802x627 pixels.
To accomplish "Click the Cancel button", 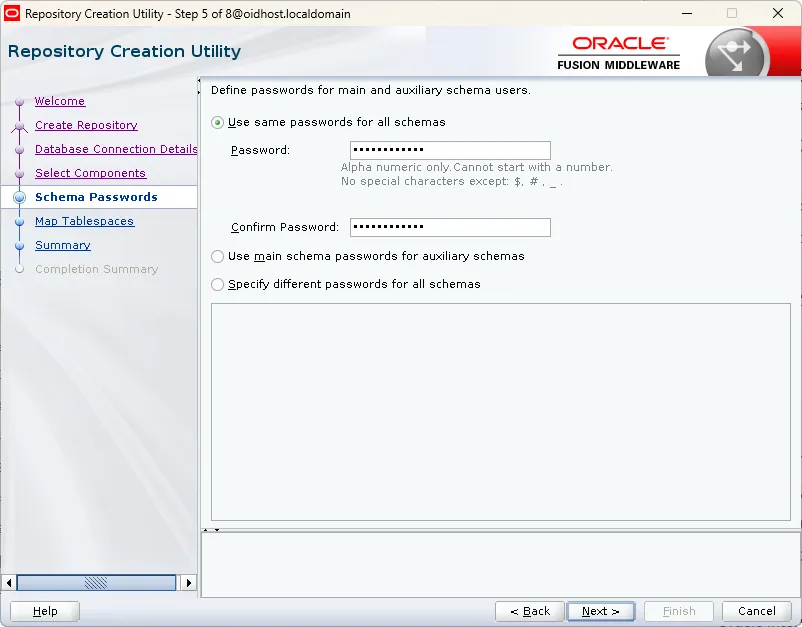I will (756, 611).
